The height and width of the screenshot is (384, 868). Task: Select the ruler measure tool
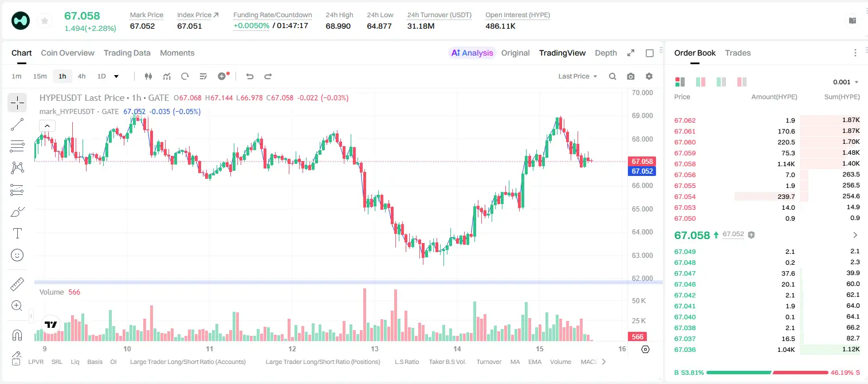[x=17, y=284]
